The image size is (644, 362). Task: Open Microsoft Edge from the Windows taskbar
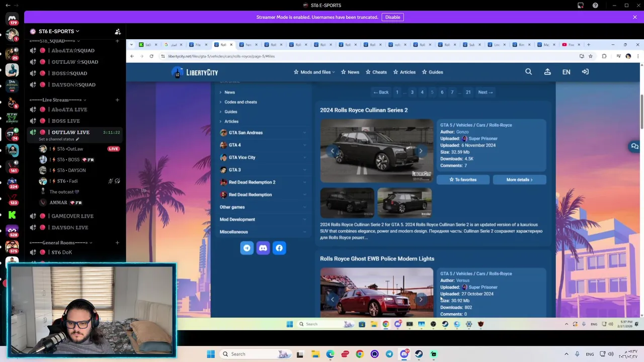click(330, 354)
